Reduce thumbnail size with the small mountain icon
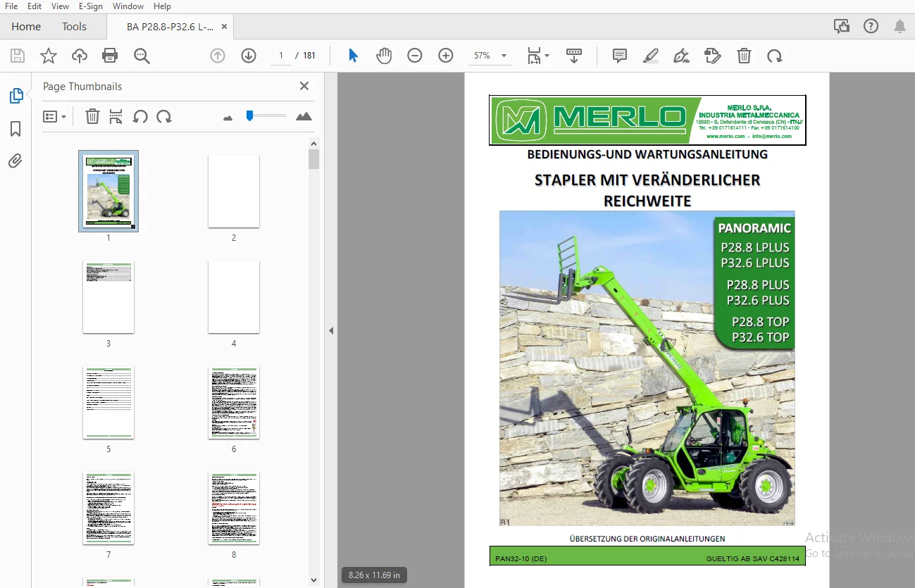Image resolution: width=915 pixels, height=588 pixels. point(228,118)
